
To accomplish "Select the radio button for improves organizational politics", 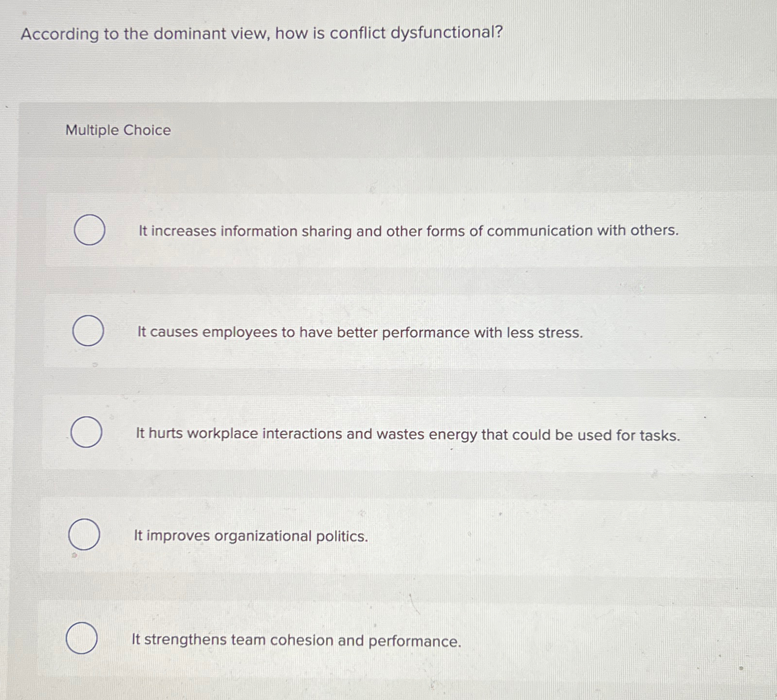I will tap(85, 535).
